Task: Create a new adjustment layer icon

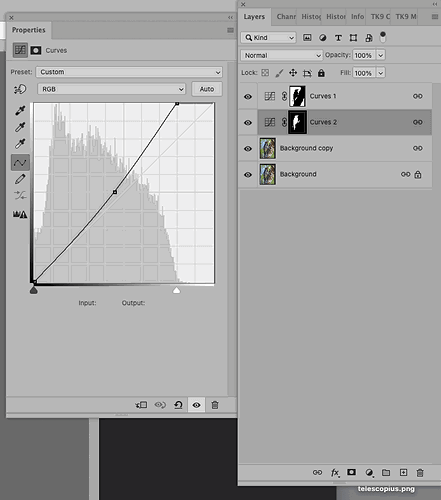Action: 369,473
